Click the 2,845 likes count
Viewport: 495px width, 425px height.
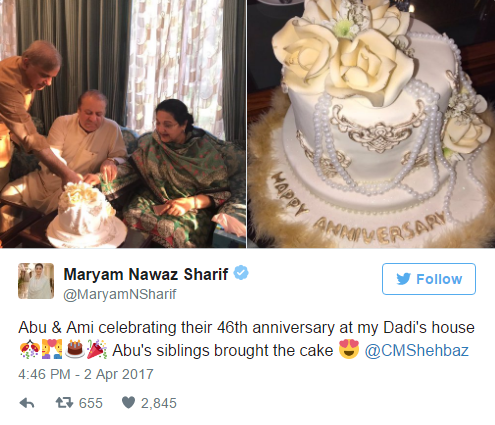pos(159,403)
